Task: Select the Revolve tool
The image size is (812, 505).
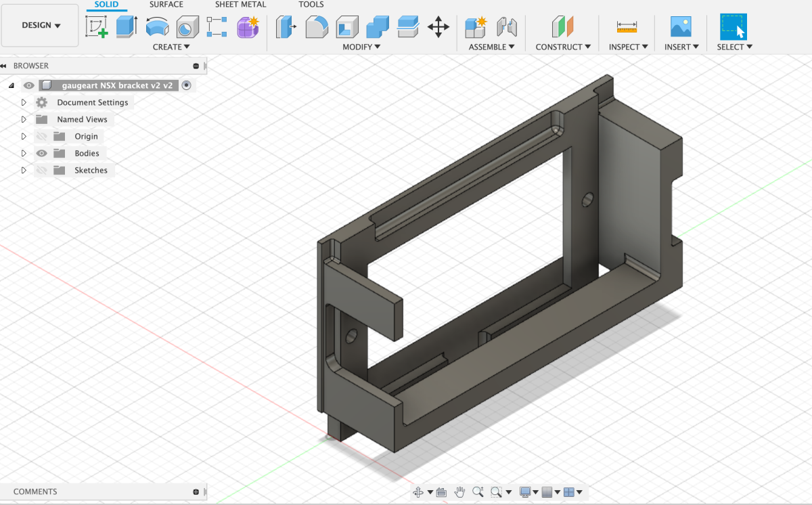Action: 157,27
